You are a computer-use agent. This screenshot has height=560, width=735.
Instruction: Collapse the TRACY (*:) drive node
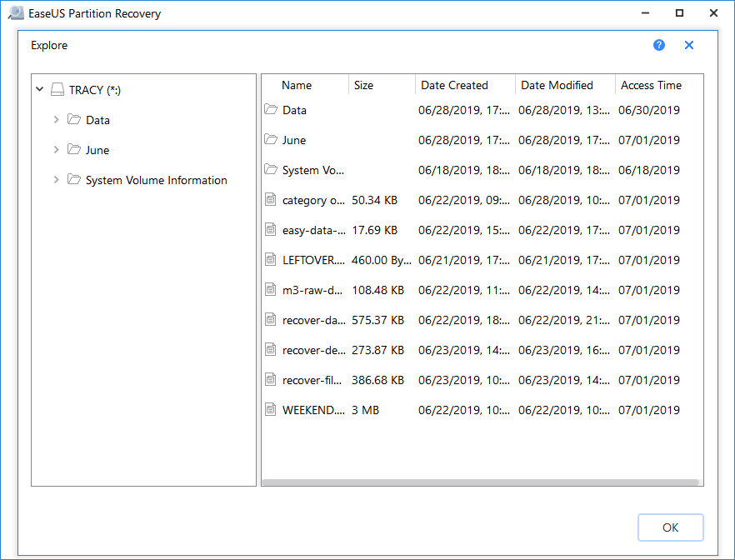click(39, 89)
